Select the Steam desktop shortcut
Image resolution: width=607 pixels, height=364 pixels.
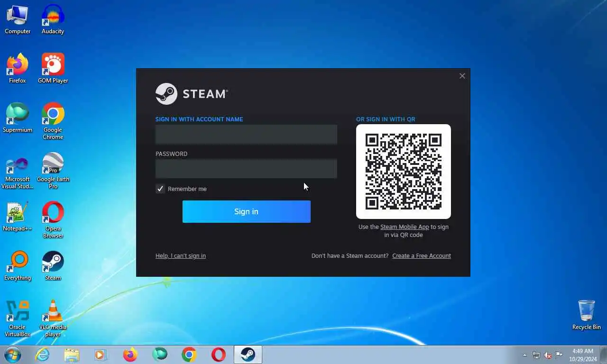[53, 266]
